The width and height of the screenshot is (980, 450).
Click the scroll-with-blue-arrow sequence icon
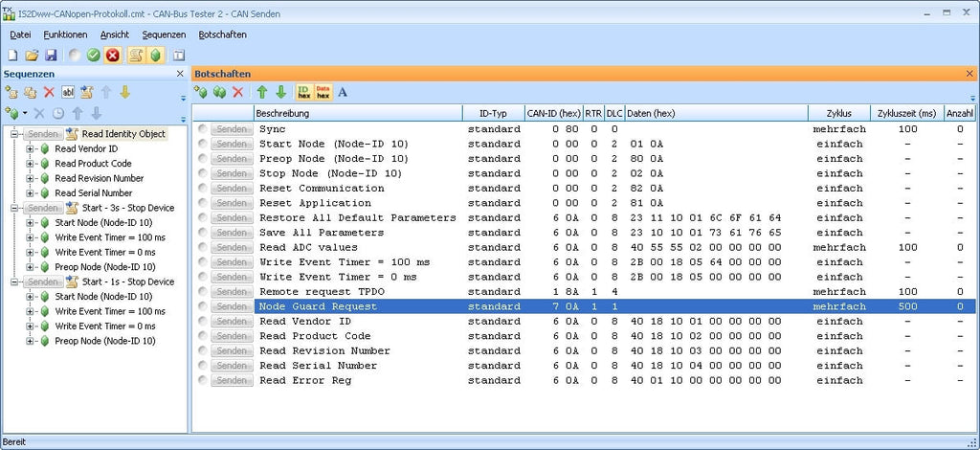point(87,93)
